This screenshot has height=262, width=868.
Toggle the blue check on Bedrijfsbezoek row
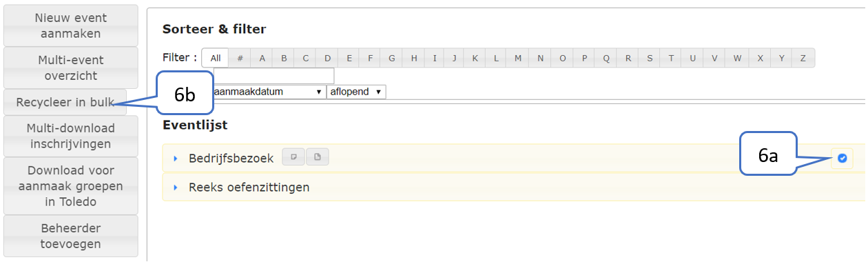click(842, 159)
